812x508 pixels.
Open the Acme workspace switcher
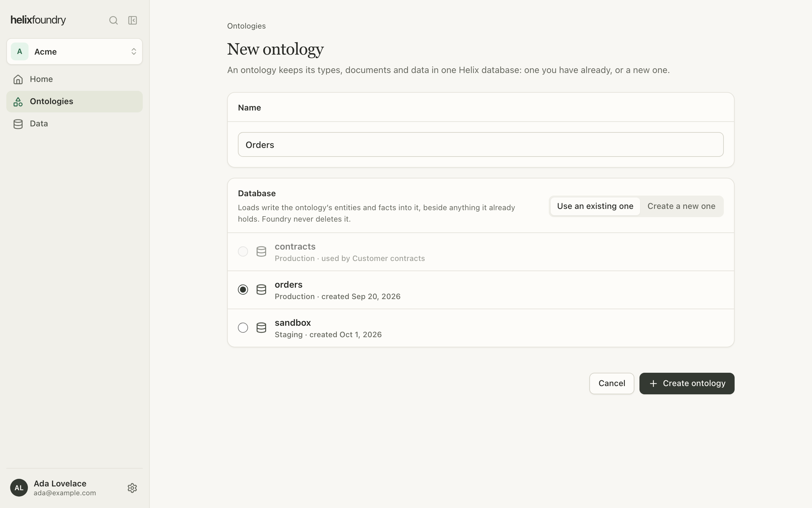[x=75, y=51]
